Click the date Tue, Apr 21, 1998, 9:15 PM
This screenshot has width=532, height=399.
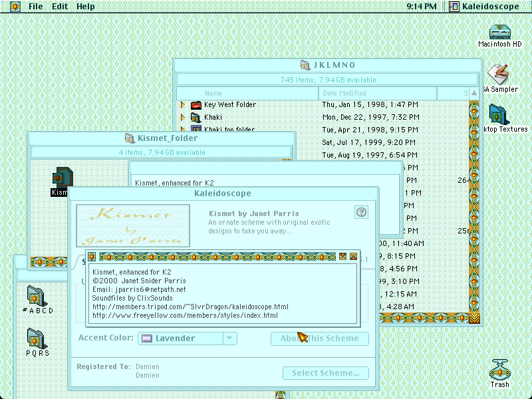(x=370, y=130)
